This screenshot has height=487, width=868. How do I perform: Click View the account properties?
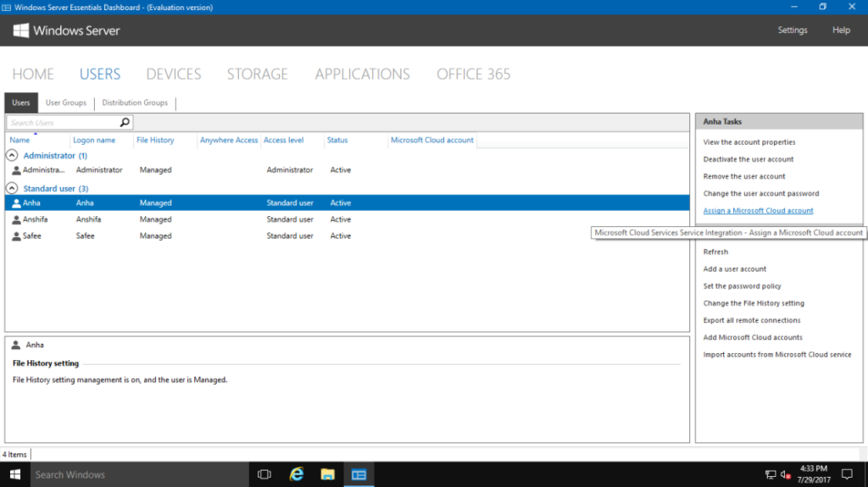click(749, 142)
